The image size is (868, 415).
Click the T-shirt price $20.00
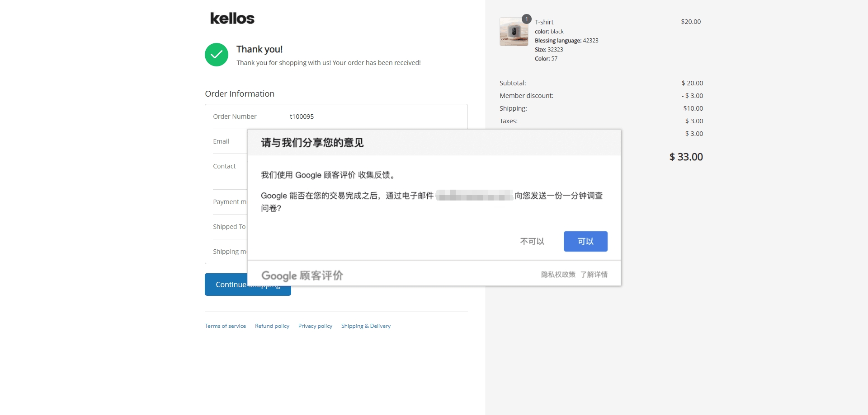tap(691, 22)
